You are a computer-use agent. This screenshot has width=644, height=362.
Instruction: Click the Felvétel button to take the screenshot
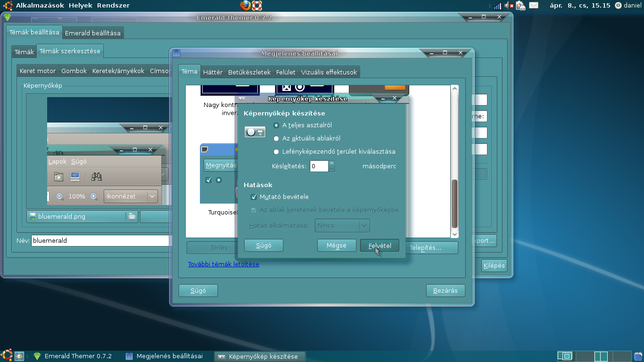(x=380, y=246)
